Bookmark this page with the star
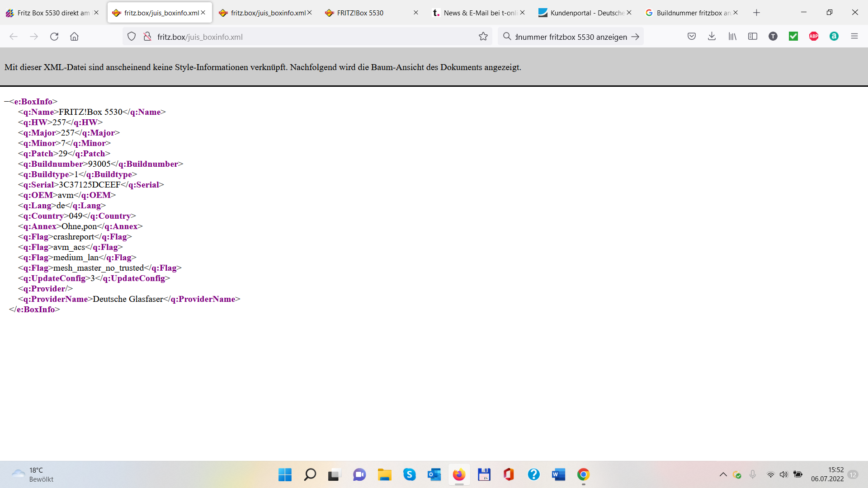The image size is (868, 488). (x=483, y=37)
